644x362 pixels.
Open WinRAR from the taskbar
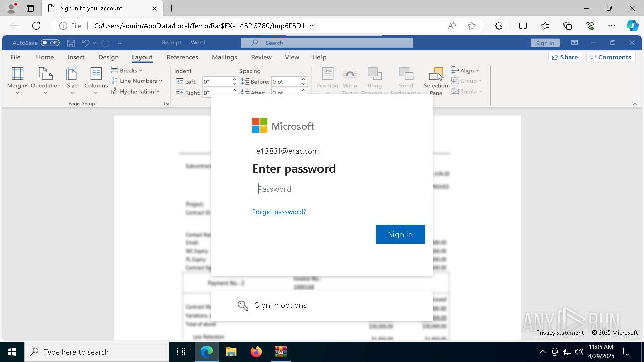tap(281, 352)
